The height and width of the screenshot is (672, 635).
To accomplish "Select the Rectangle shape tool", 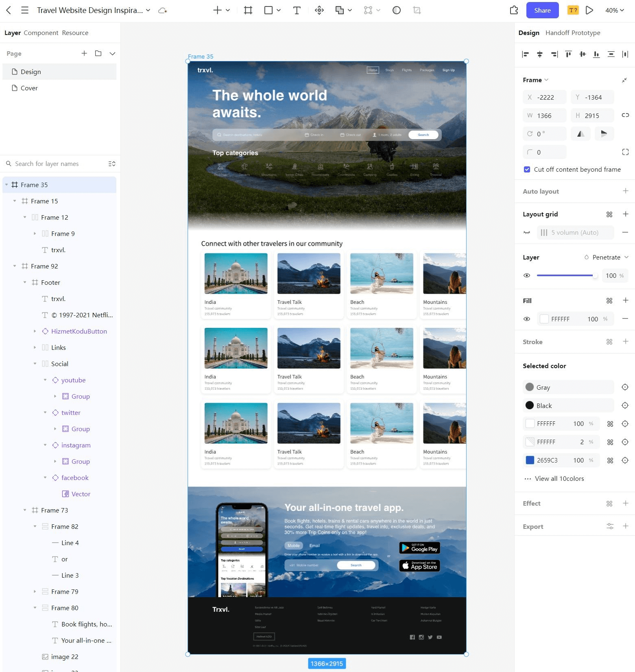I will click(x=268, y=10).
